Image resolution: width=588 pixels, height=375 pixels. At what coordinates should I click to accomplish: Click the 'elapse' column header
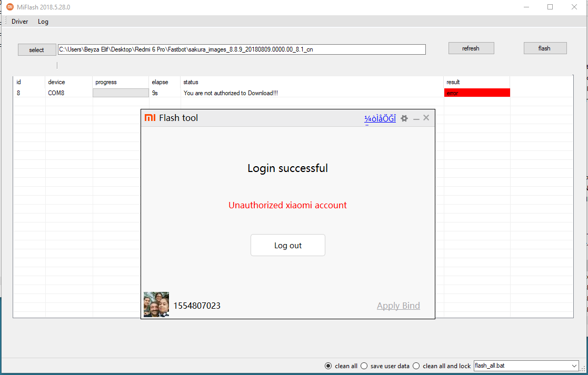pyautogui.click(x=160, y=82)
